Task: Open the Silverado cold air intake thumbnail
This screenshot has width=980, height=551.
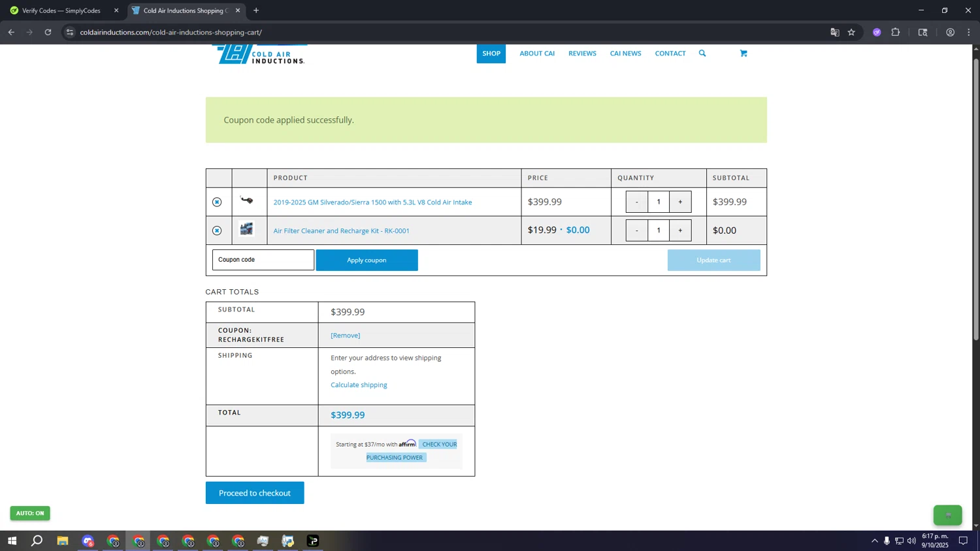Action: pos(247,200)
